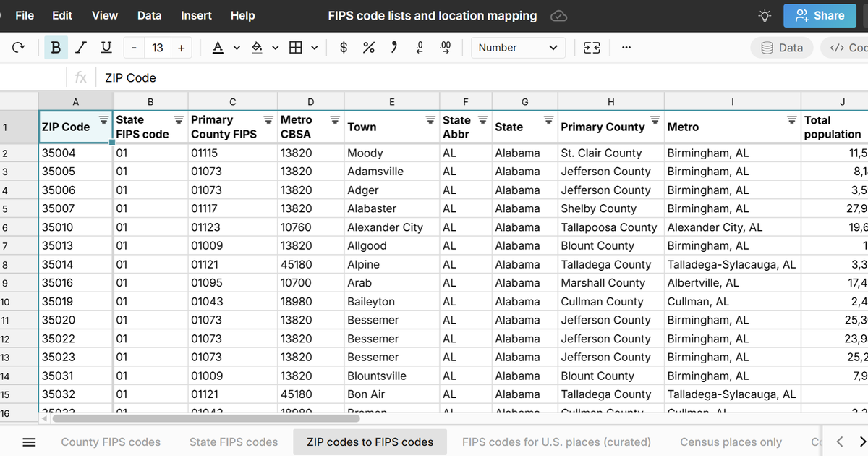Open the borders dropdown arrow
Screen dimensions: 868x456
pyautogui.click(x=314, y=48)
